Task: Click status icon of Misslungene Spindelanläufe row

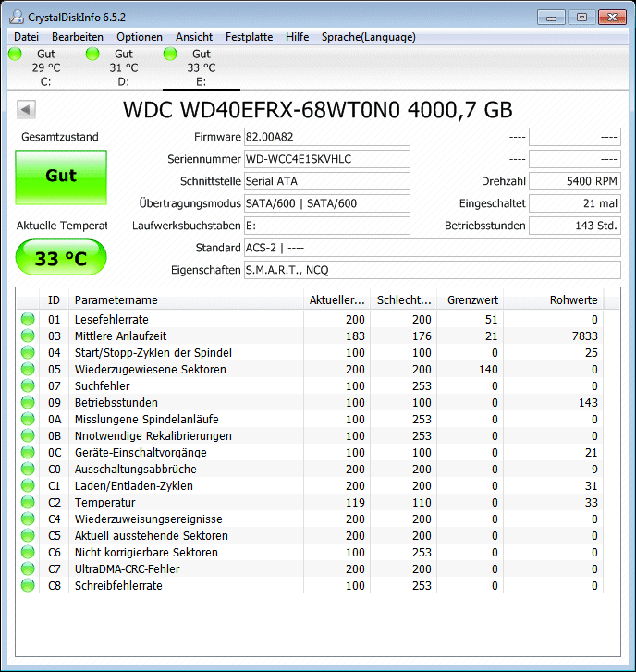Action: (28, 419)
